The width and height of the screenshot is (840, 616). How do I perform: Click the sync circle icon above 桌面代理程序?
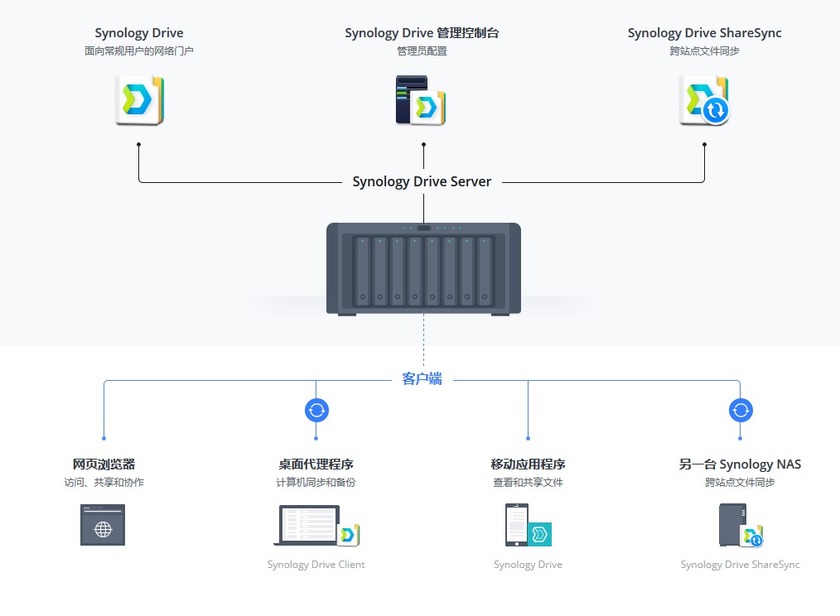pyautogui.click(x=316, y=411)
